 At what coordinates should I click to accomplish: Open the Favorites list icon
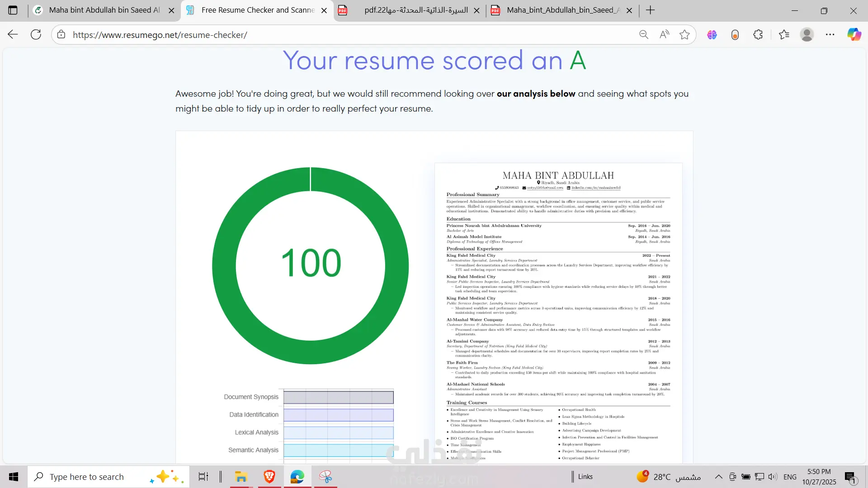point(784,35)
